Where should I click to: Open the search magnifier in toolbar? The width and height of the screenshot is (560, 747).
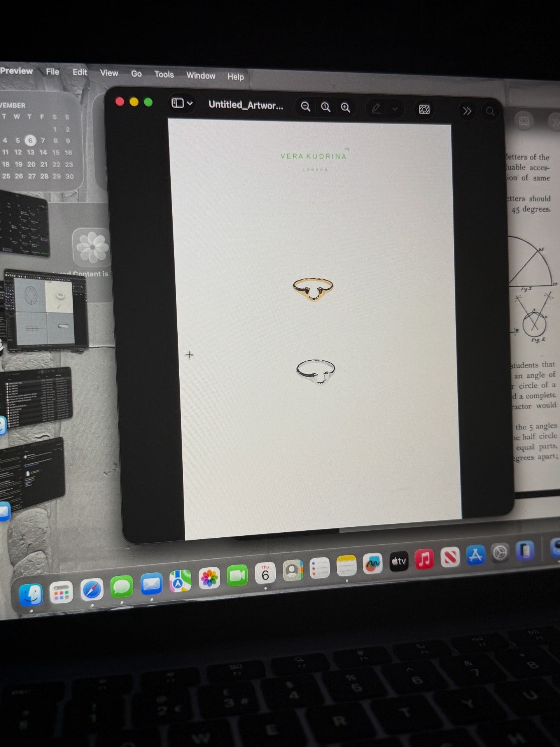[490, 112]
